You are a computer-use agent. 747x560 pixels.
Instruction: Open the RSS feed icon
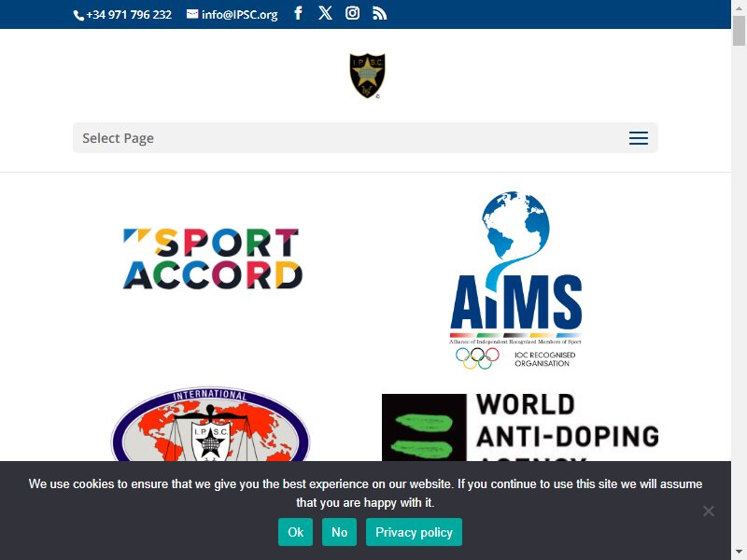[380, 14]
